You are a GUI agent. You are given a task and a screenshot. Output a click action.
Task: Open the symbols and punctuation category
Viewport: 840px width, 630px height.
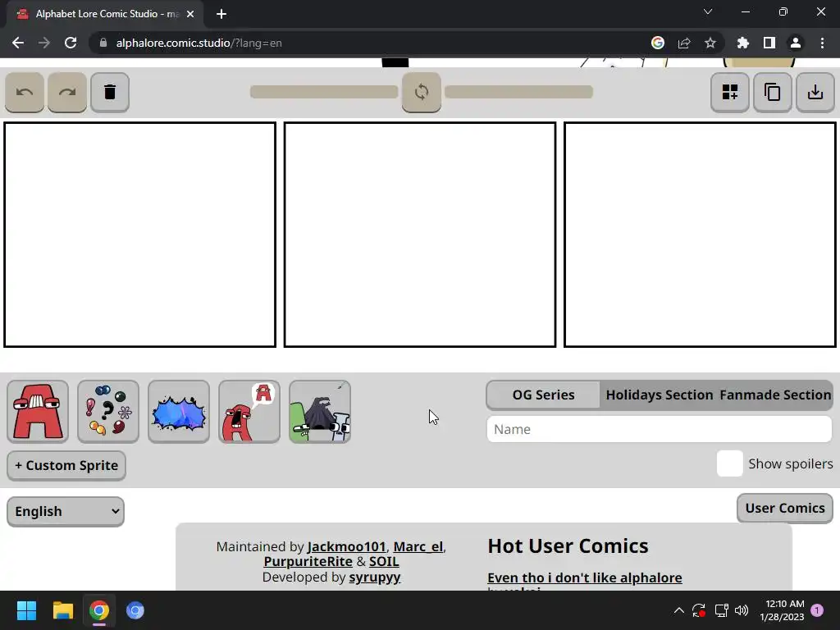[108, 412]
